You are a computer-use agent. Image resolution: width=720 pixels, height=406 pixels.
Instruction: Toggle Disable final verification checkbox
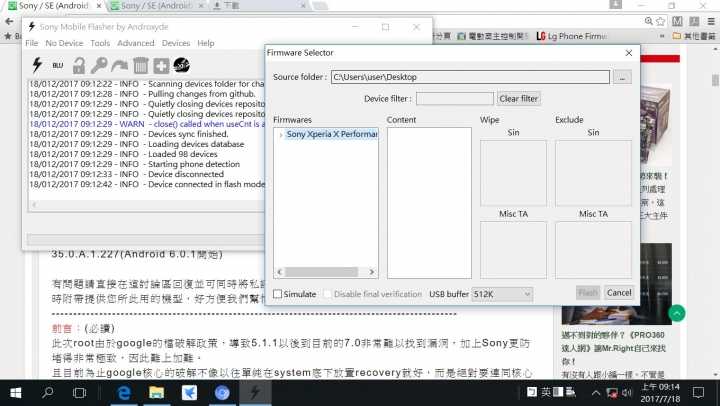coord(327,293)
